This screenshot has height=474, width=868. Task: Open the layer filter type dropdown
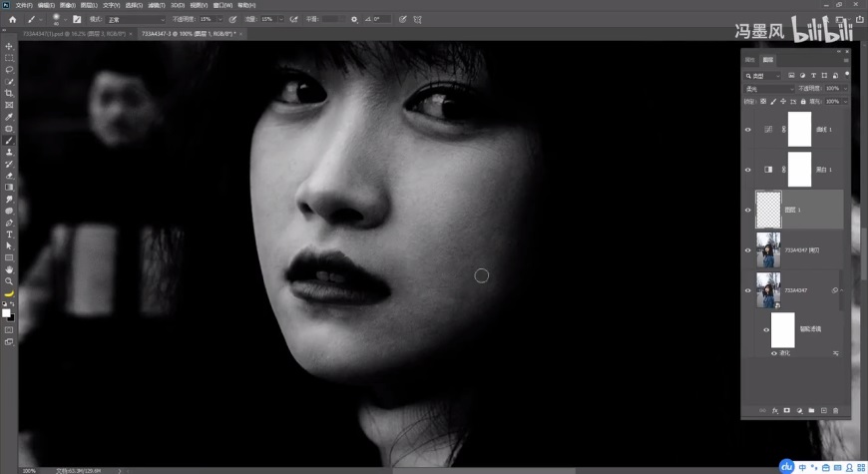tap(763, 76)
